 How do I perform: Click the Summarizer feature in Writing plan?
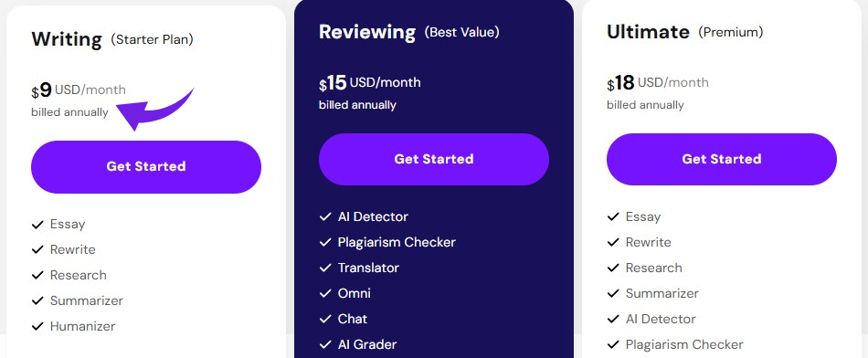(87, 301)
